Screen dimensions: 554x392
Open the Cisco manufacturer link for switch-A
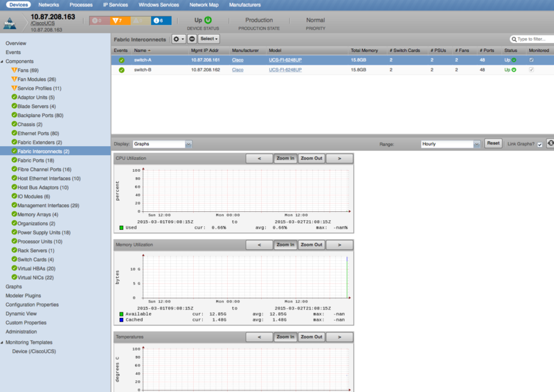(238, 60)
